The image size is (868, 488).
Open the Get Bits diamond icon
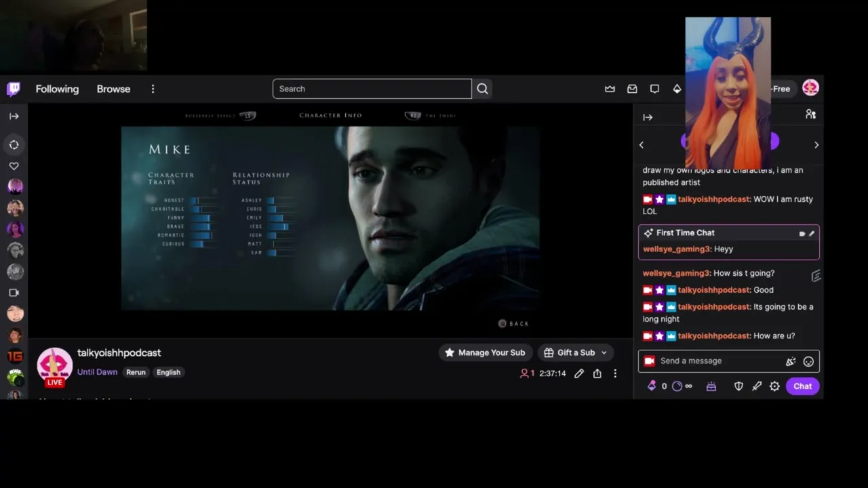[x=677, y=89]
